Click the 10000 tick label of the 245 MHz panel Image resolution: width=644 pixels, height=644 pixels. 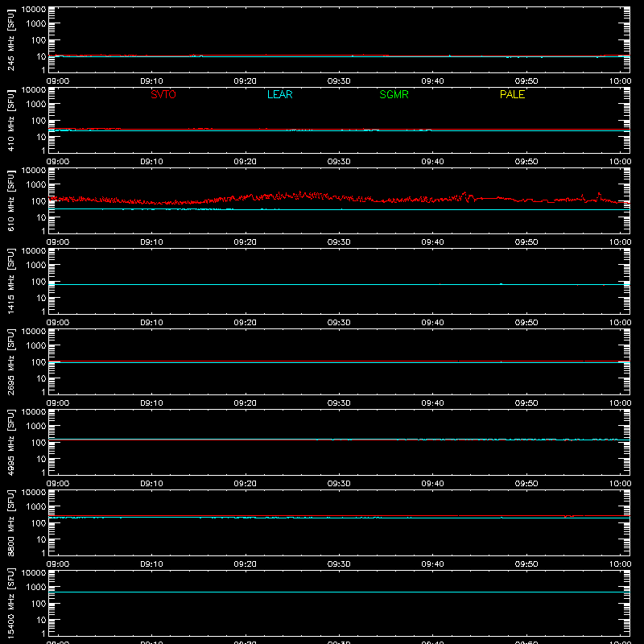[34, 9]
